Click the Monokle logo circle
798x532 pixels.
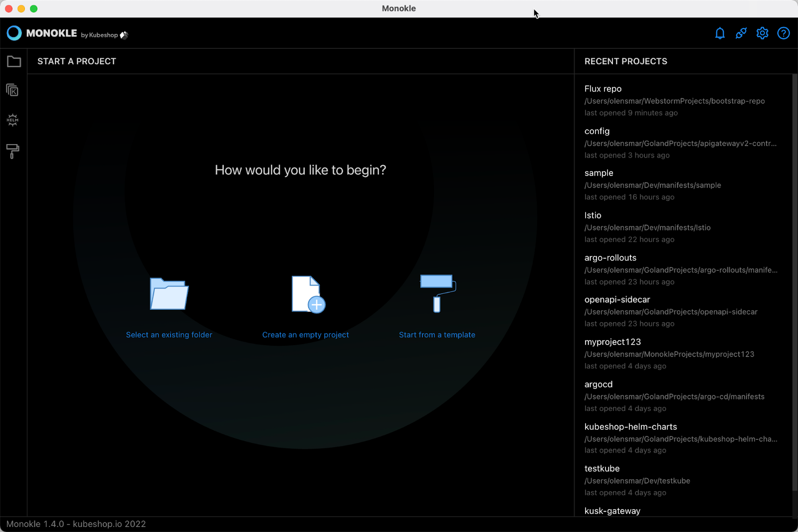[14, 33]
